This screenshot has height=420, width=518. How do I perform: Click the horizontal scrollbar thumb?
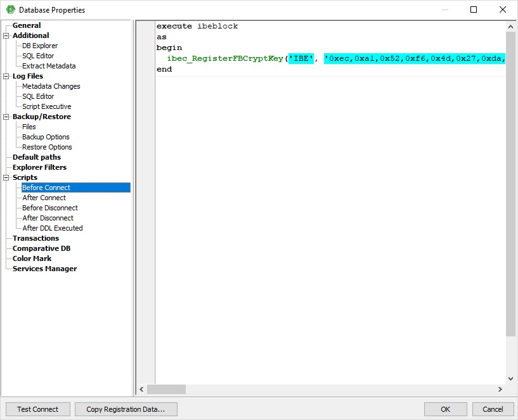(x=166, y=390)
